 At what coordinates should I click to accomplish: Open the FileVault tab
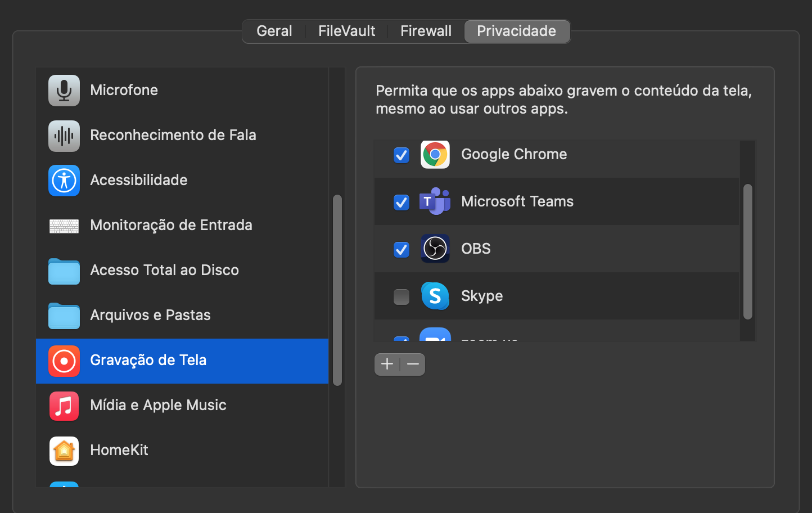[346, 31]
